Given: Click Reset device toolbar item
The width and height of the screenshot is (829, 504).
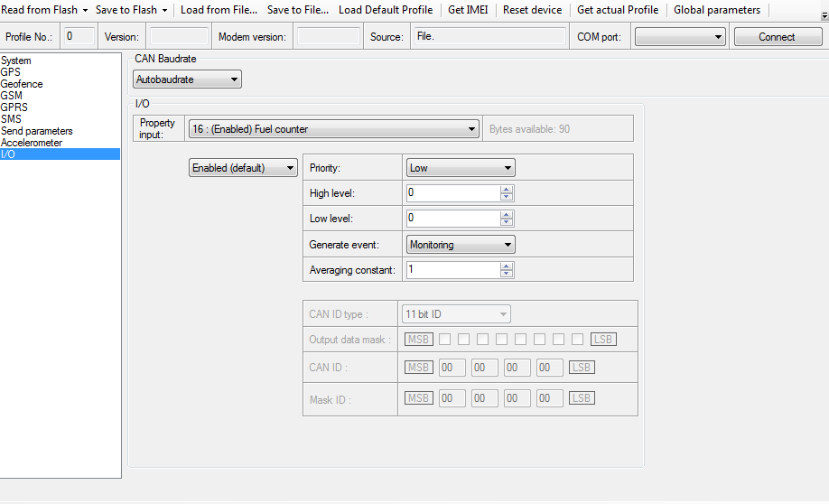Looking at the screenshot, I should tap(532, 10).
